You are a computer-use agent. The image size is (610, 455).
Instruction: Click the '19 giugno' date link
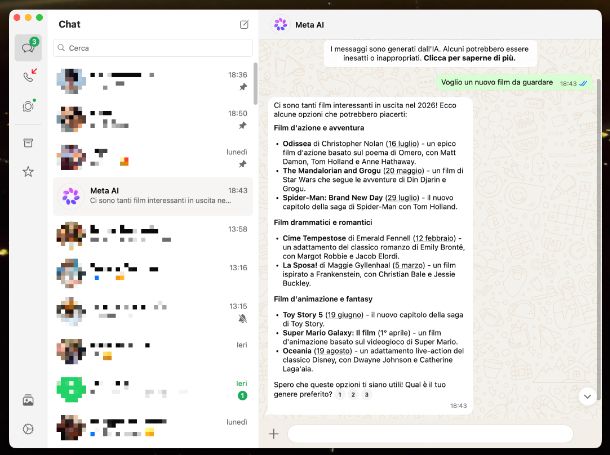tap(344, 315)
